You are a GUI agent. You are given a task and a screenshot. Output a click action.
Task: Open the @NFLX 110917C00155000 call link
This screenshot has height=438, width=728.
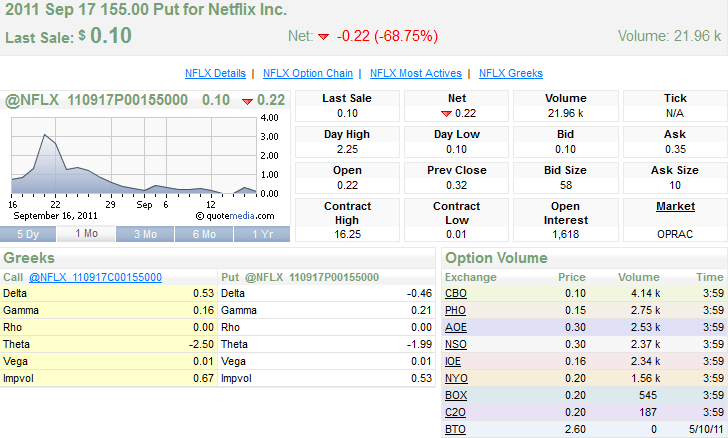coord(95,277)
